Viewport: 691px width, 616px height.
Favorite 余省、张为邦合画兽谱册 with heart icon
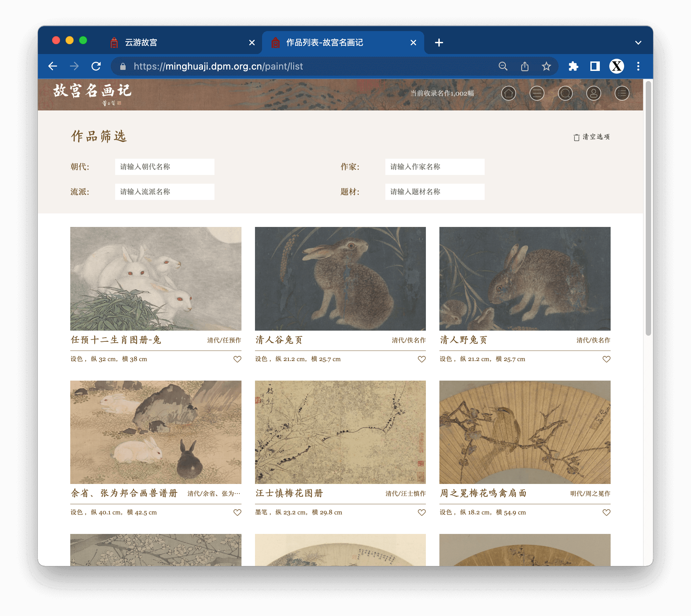(x=237, y=512)
